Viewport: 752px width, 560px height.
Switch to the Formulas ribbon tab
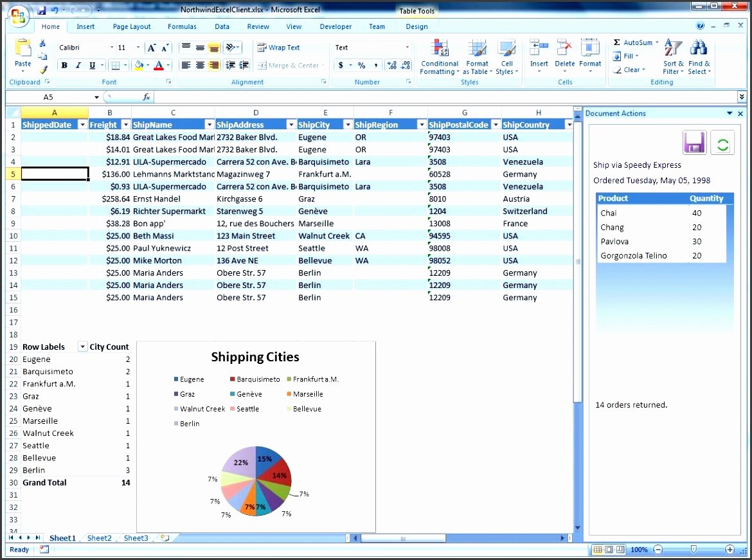(x=182, y=26)
